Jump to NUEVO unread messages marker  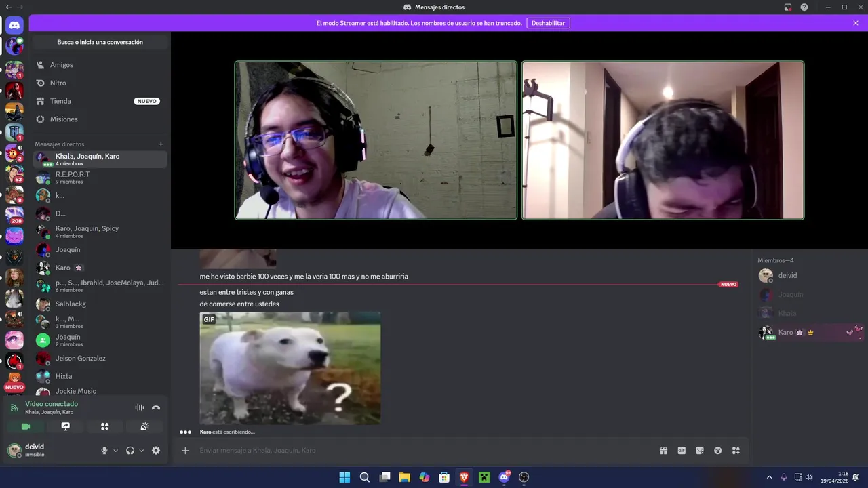[728, 285]
